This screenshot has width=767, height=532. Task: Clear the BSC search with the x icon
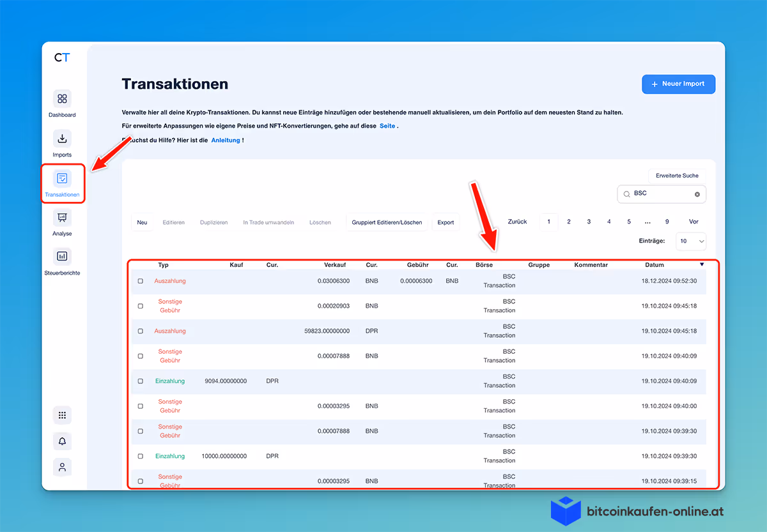[x=697, y=194]
